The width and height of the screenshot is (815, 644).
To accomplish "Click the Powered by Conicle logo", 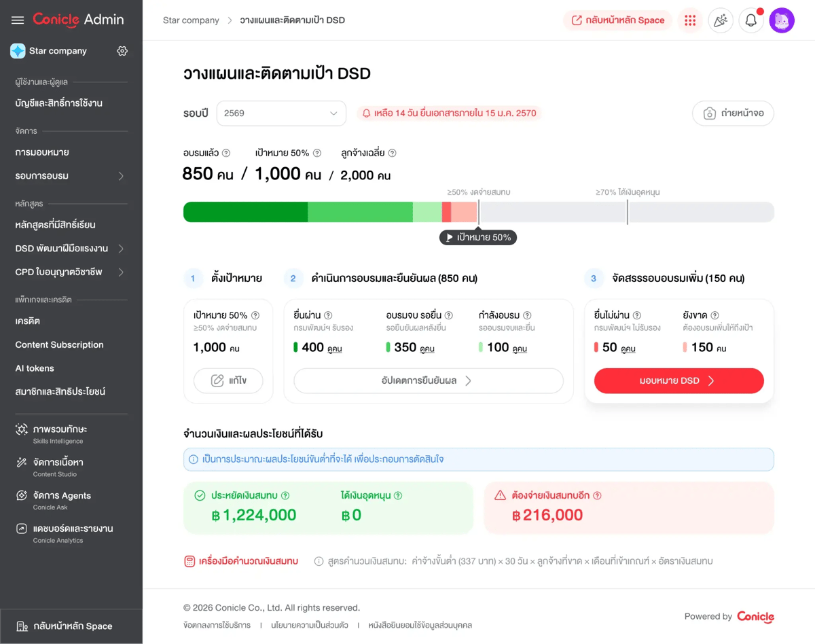I will pyautogui.click(x=755, y=617).
